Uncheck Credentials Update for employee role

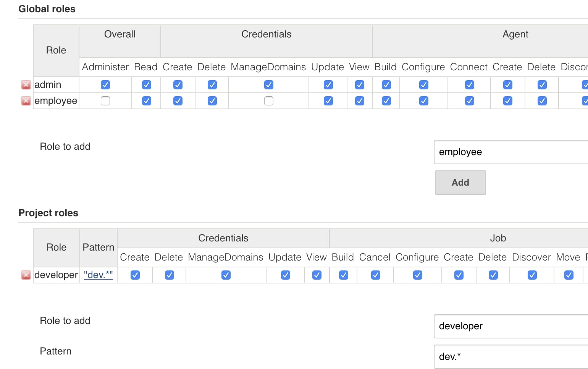pos(328,101)
